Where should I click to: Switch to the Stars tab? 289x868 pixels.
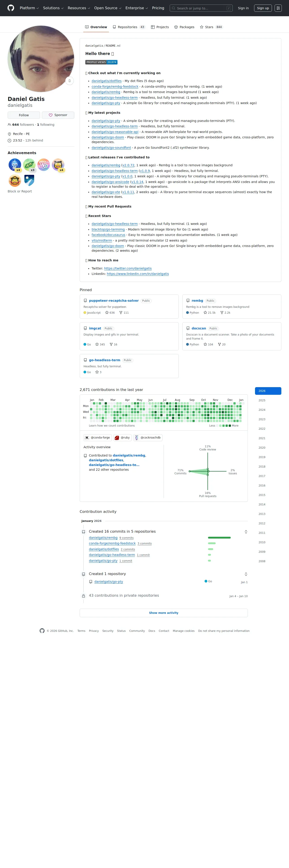click(x=211, y=27)
